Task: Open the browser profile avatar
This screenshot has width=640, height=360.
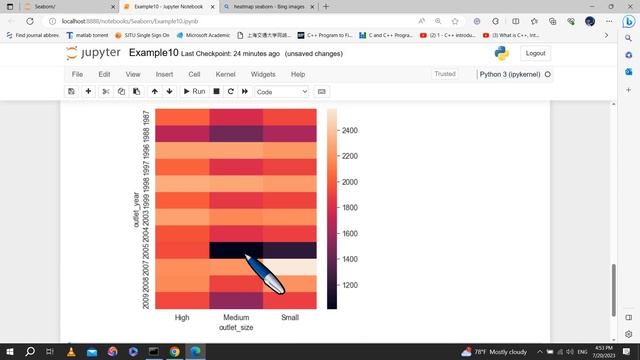Action: pyautogui.click(x=590, y=21)
